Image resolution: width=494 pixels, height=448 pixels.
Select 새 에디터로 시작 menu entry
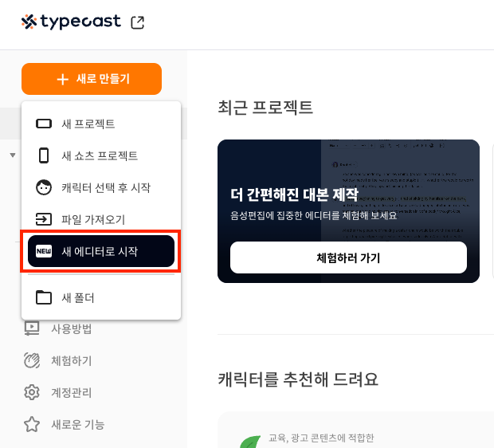point(101,251)
